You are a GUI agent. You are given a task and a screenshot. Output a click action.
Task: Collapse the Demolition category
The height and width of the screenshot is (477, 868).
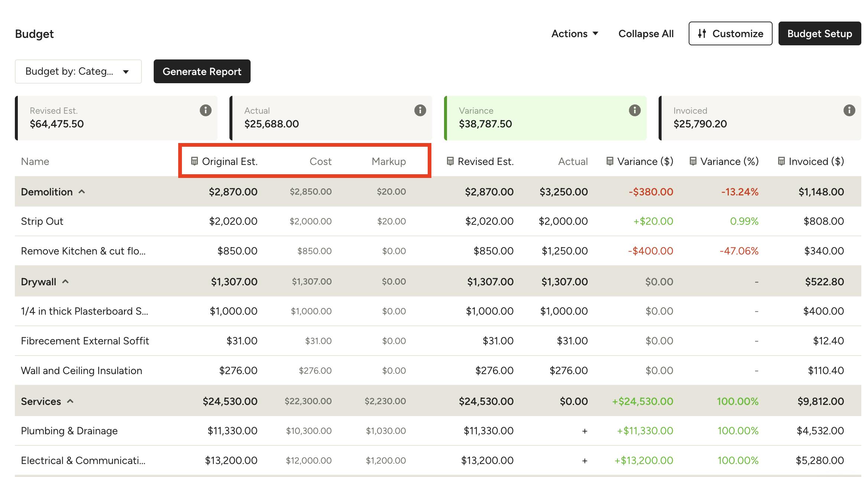82,192
